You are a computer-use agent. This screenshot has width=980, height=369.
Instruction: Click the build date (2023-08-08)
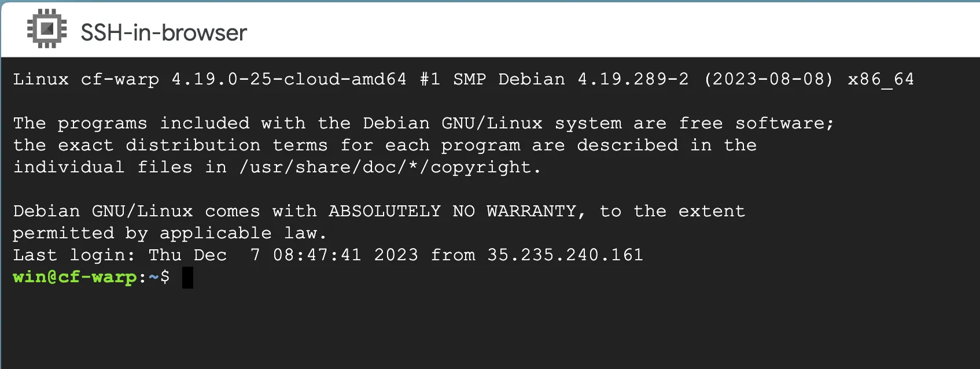[x=768, y=79]
